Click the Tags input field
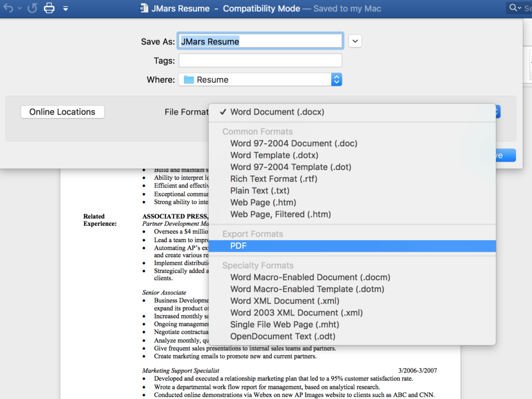 [x=260, y=61]
